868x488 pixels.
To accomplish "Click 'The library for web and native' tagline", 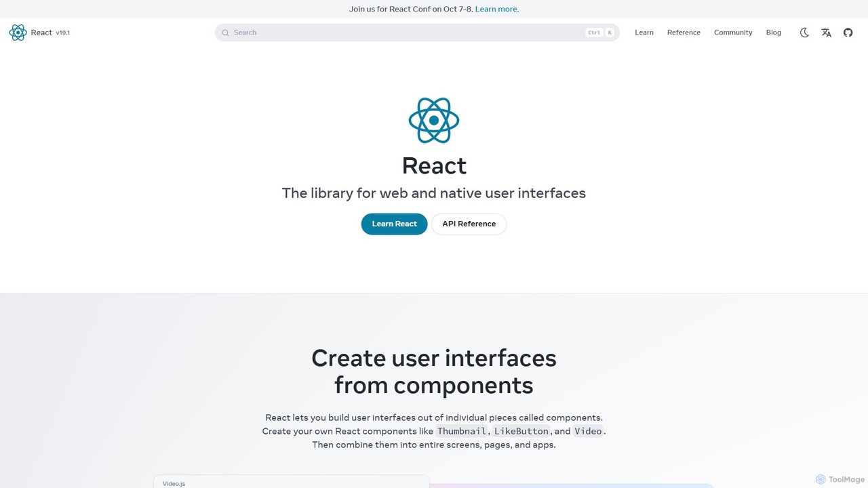I will pos(434,193).
